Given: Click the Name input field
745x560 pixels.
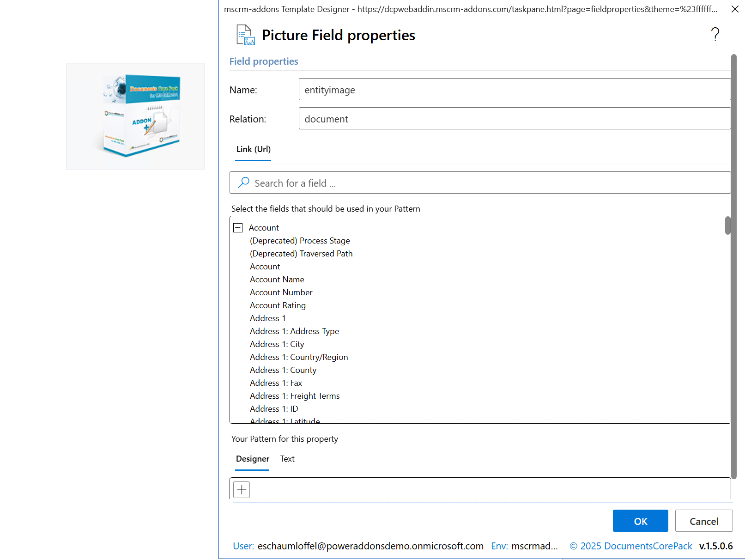Looking at the screenshot, I should tap(514, 90).
